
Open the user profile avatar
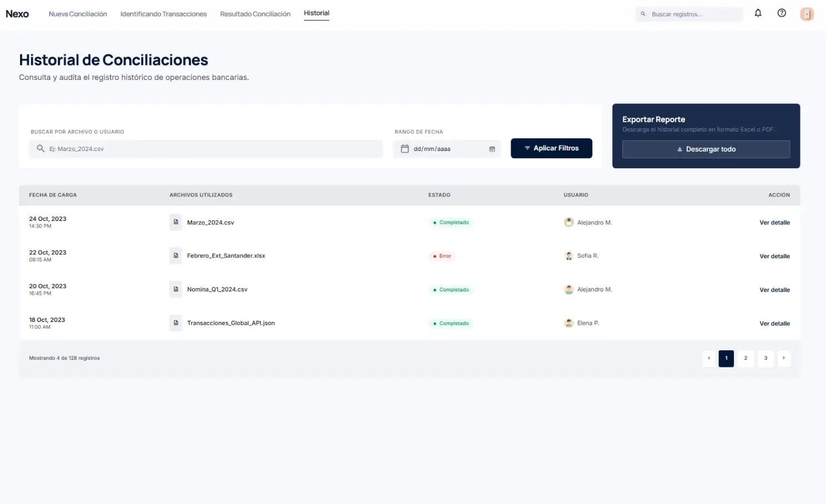(x=807, y=14)
